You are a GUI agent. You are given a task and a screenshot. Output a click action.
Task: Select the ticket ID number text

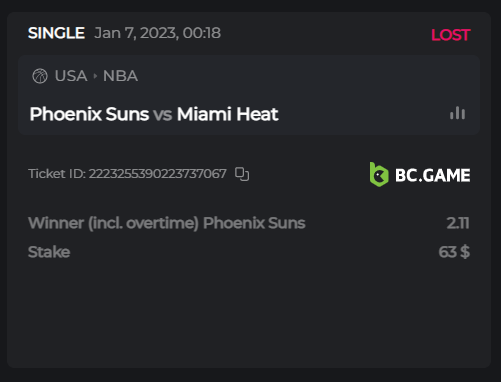pos(158,174)
